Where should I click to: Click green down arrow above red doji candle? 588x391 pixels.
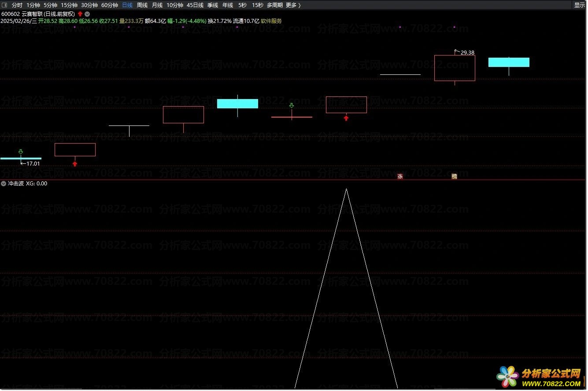(292, 106)
